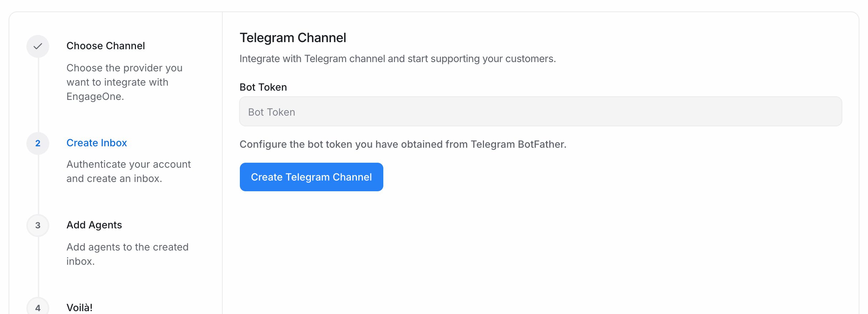Click the checkmark icon for Choose Channel

tap(38, 46)
